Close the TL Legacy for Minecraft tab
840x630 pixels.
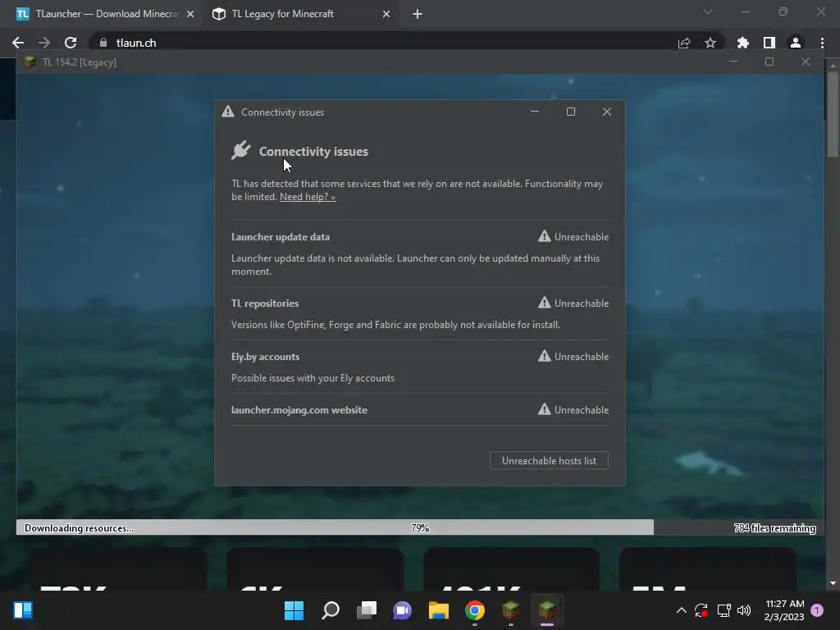point(386,14)
